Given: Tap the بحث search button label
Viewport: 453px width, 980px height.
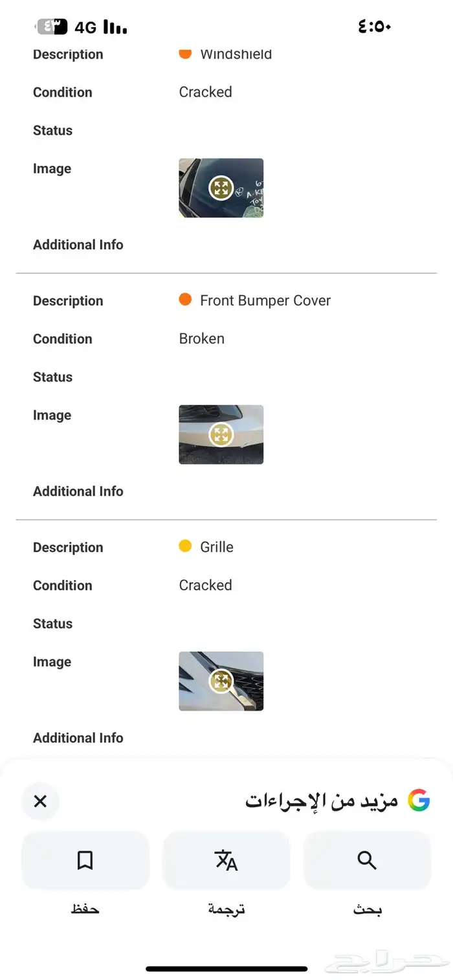Looking at the screenshot, I should coord(367,909).
